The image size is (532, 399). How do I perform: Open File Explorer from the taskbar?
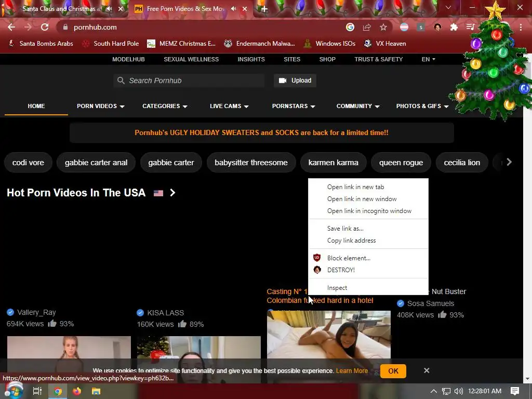[x=96, y=391]
